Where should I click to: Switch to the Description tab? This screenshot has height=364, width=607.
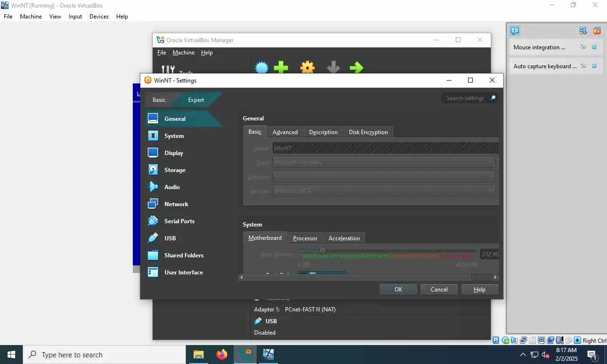click(x=323, y=132)
